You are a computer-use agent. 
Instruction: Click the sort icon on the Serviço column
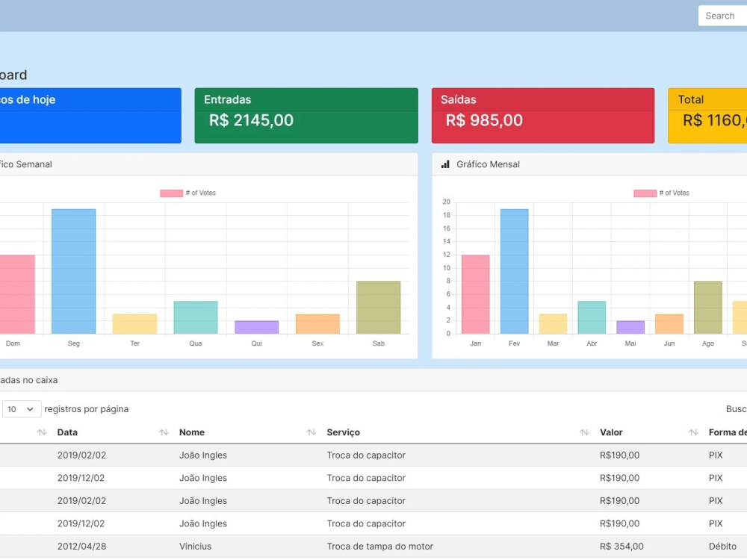coord(310,432)
